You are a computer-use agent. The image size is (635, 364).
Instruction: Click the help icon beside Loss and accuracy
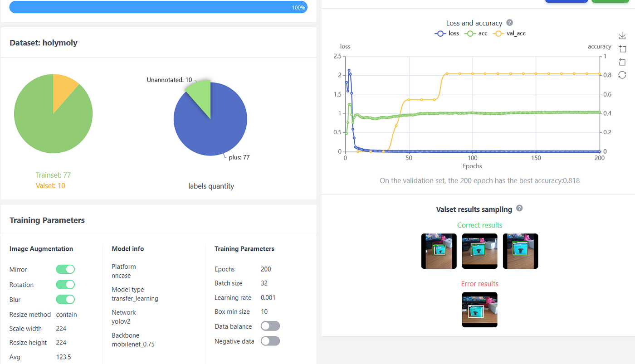[510, 23]
